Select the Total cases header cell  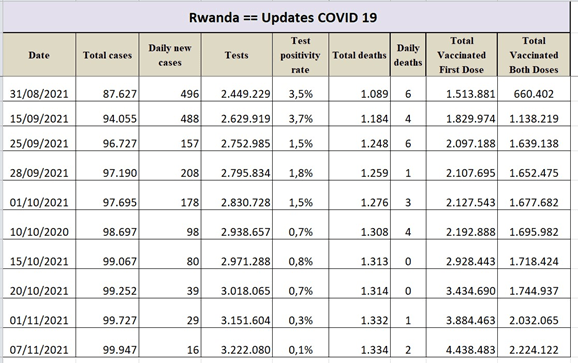tap(107, 55)
